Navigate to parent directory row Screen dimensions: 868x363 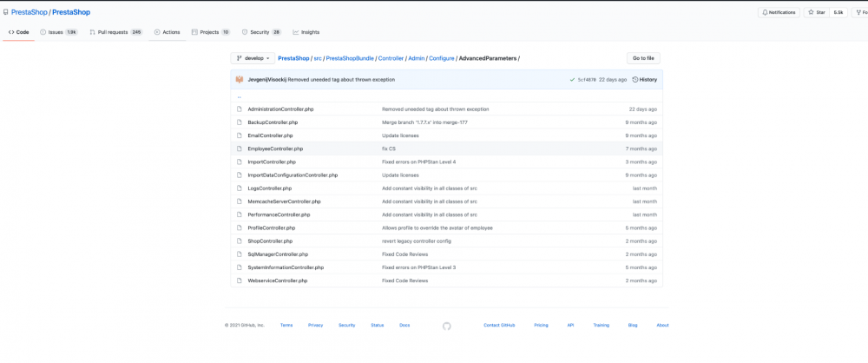tap(240, 97)
